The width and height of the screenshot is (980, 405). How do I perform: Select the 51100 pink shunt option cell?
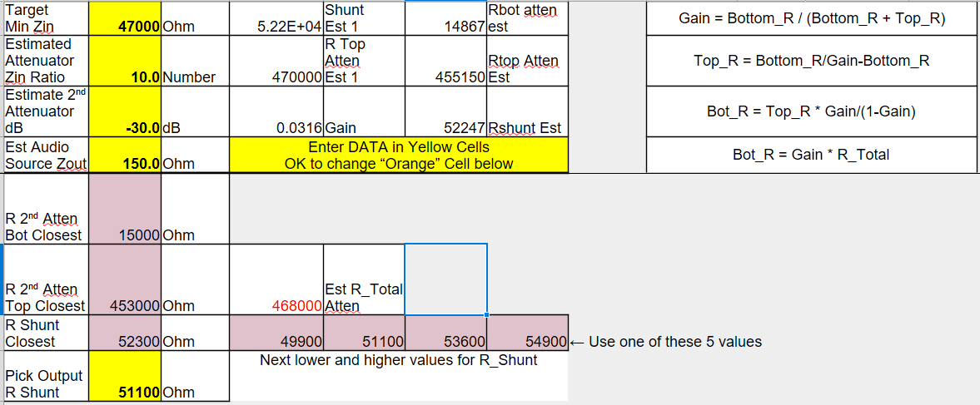tap(364, 333)
